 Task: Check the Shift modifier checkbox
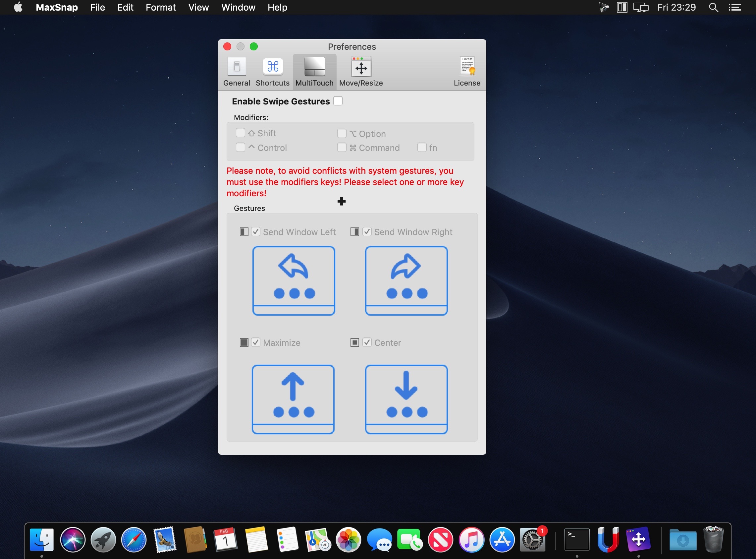click(241, 133)
